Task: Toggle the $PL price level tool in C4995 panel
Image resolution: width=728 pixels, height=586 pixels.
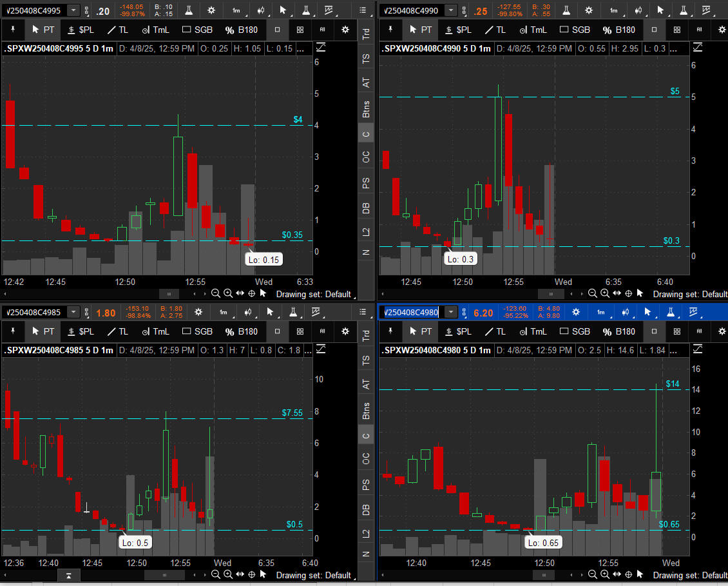Action: point(81,30)
